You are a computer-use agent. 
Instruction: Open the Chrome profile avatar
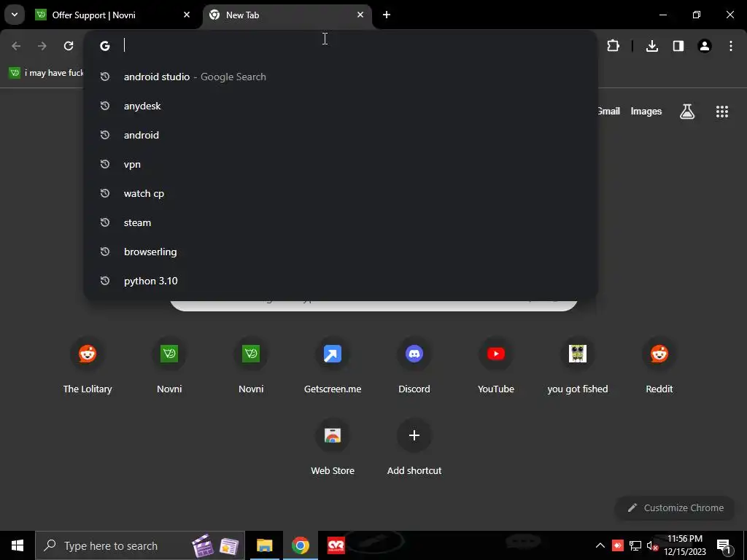(705, 46)
